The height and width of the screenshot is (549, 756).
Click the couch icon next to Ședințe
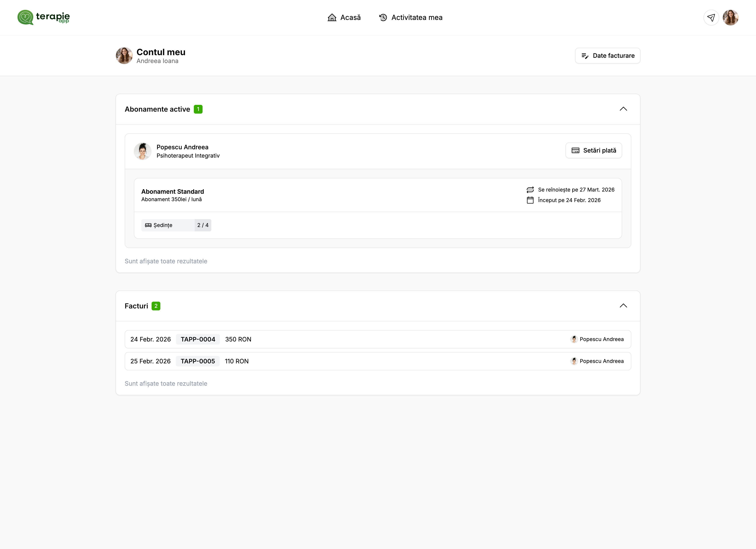pos(148,225)
